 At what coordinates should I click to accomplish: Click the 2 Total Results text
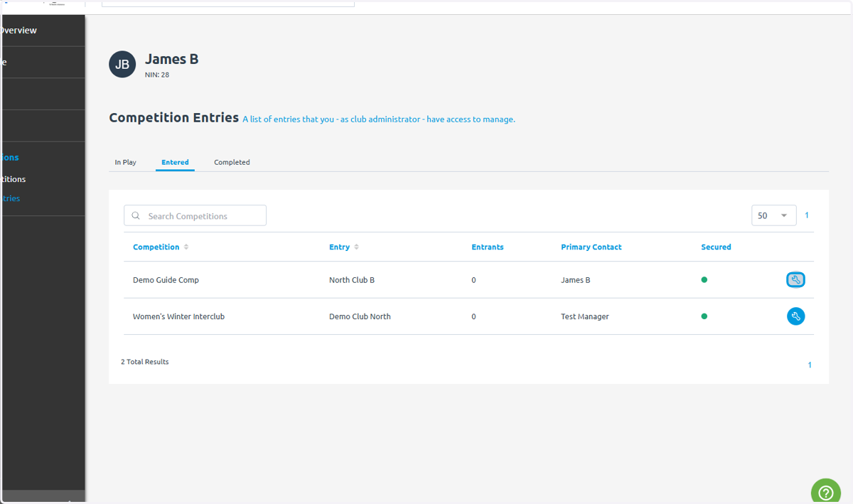pyautogui.click(x=145, y=362)
